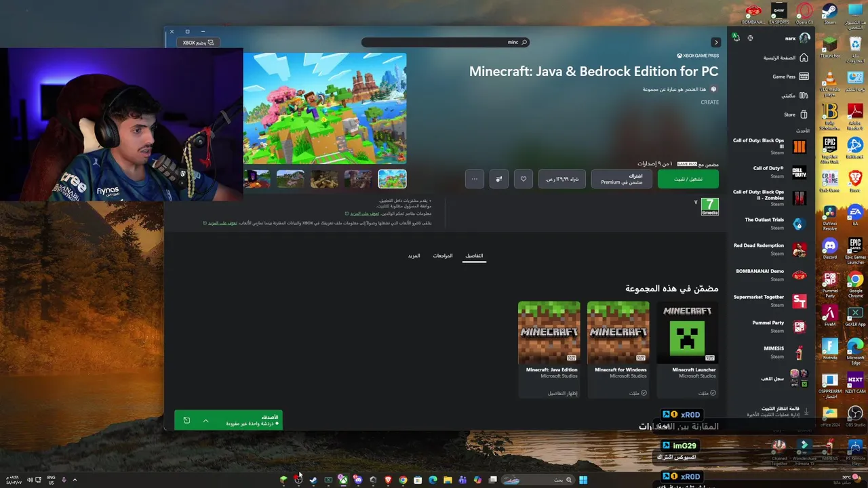Open the parental controls learn more link
The image size is (868, 488).
click(365, 213)
